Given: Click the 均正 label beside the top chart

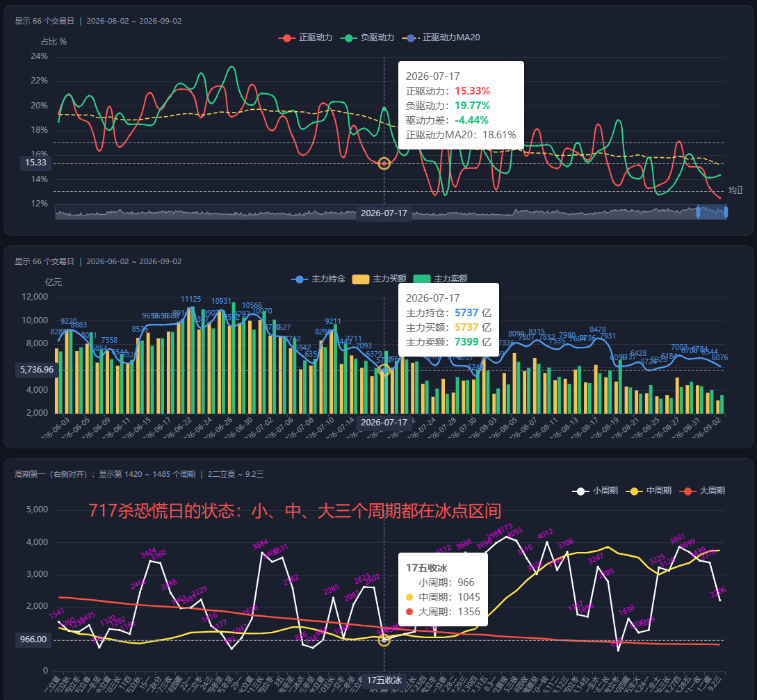Looking at the screenshot, I should [735, 190].
